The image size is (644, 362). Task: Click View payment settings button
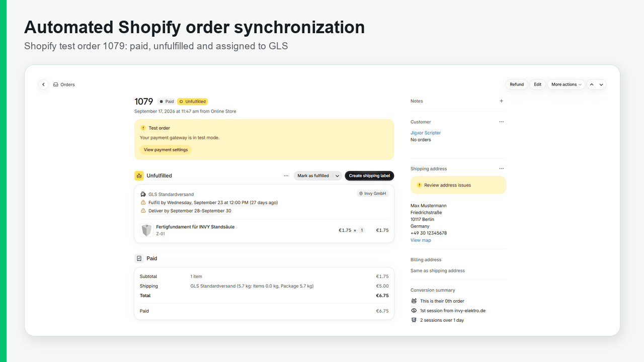click(166, 150)
